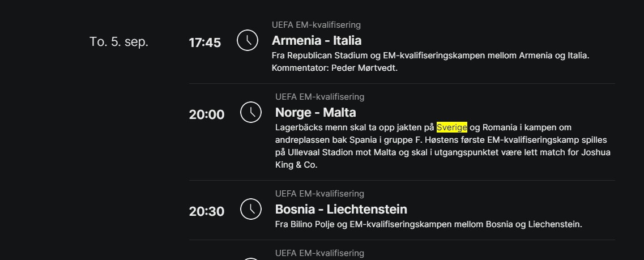The height and width of the screenshot is (260, 644).
Task: Click the Kommentator: Peder Mørtvedt line
Action: 335,68
